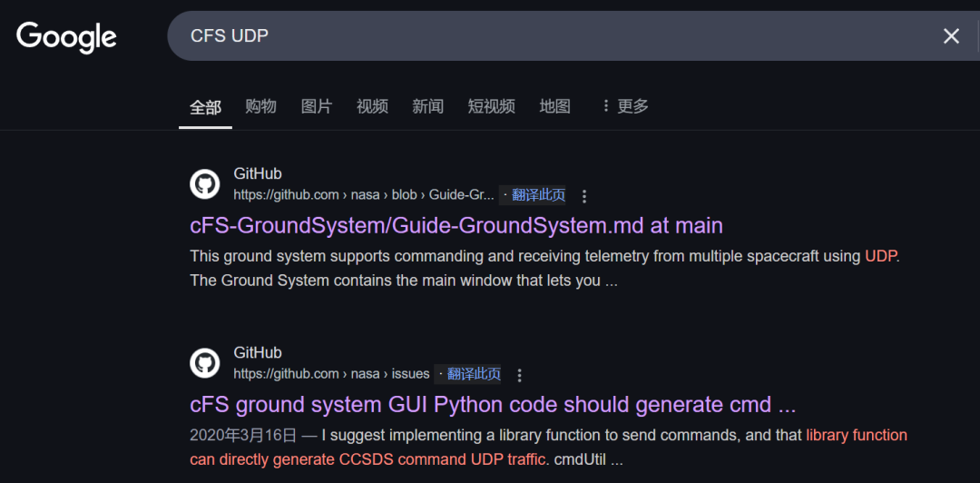
Task: Open the 短视频 tab
Action: coord(491,106)
